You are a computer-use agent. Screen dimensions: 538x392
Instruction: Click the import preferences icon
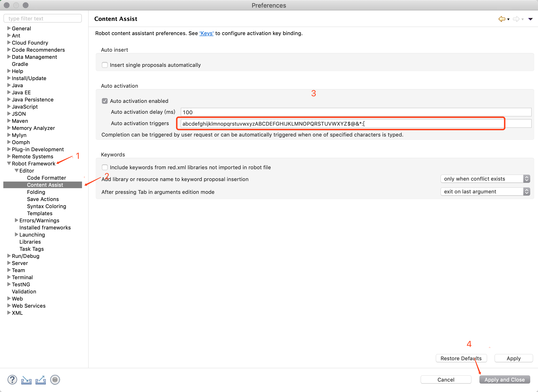click(x=26, y=380)
